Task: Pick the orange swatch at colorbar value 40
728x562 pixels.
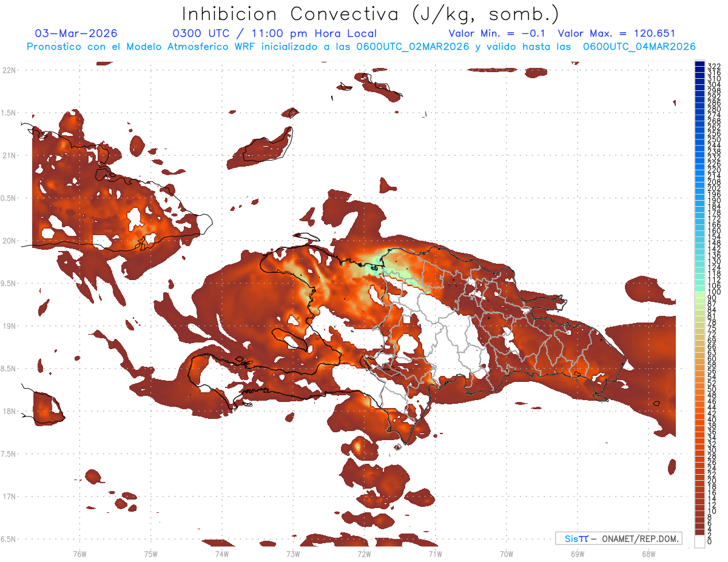Action: pos(699,419)
